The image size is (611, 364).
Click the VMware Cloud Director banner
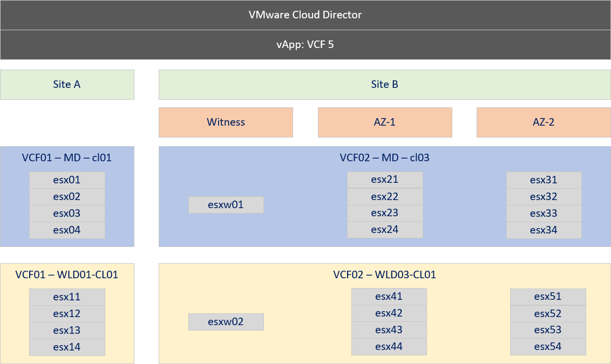305,15
